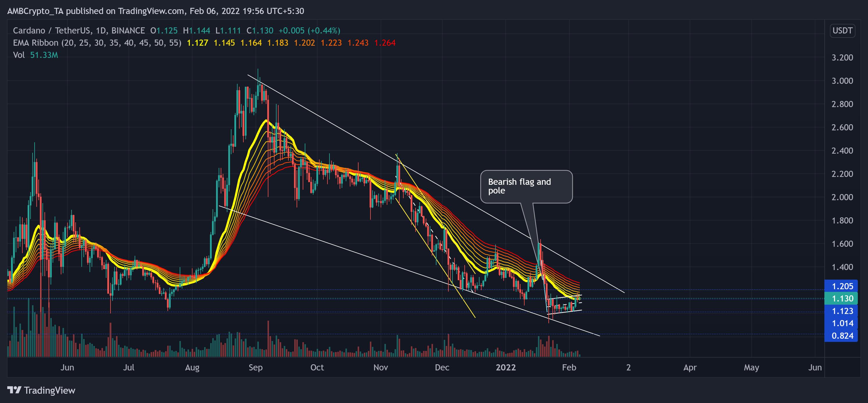This screenshot has width=868, height=403.
Task: Click the 1.205 price label
Action: point(841,286)
